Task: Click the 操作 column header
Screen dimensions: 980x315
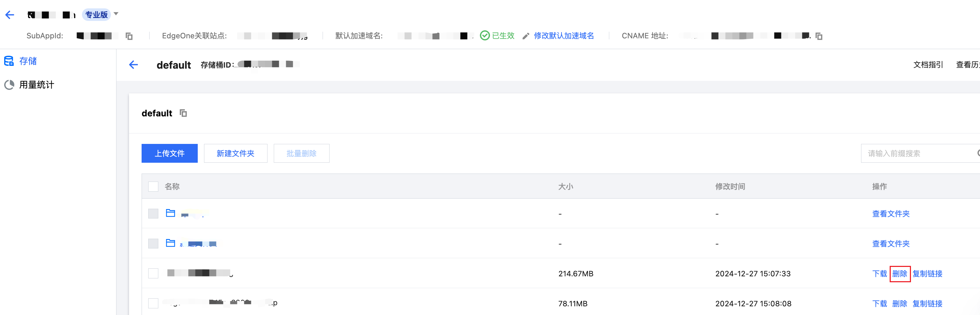Action: tap(880, 186)
